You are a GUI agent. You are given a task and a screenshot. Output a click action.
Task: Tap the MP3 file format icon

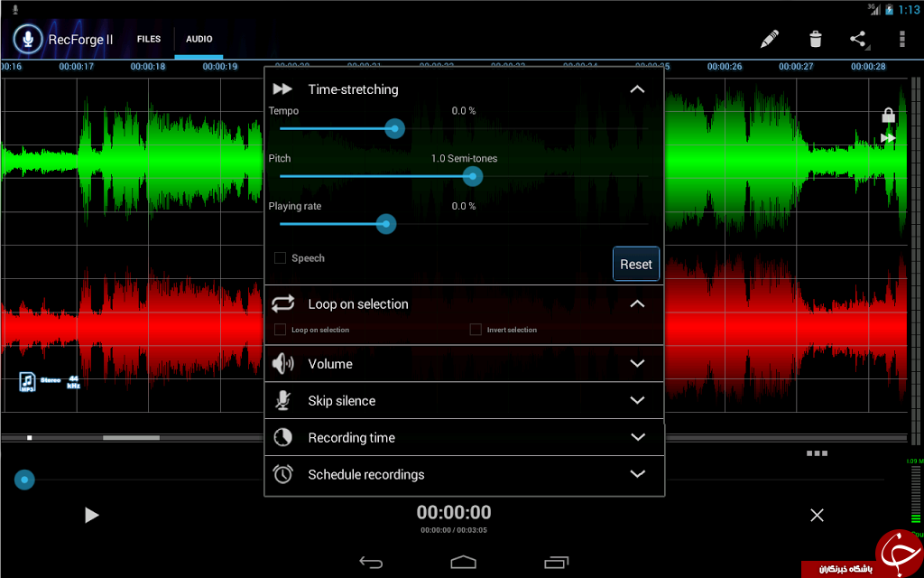[x=27, y=382]
